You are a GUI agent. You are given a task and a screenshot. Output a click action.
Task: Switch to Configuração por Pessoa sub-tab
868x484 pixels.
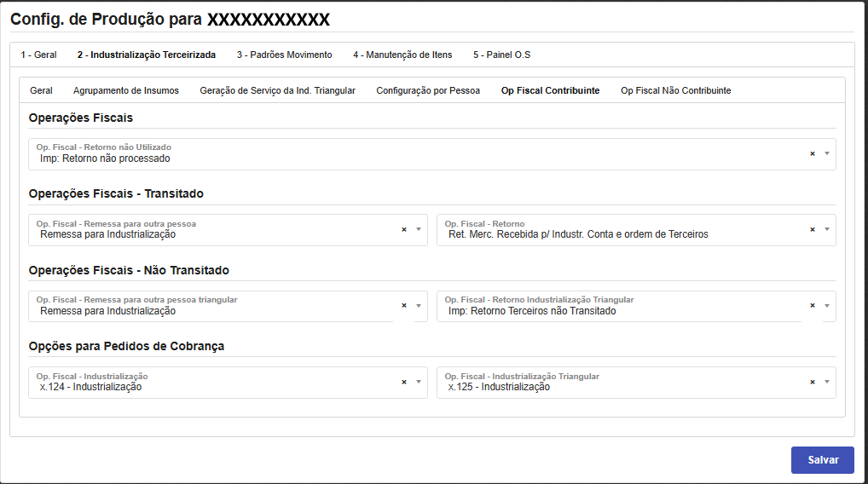pyautogui.click(x=428, y=90)
